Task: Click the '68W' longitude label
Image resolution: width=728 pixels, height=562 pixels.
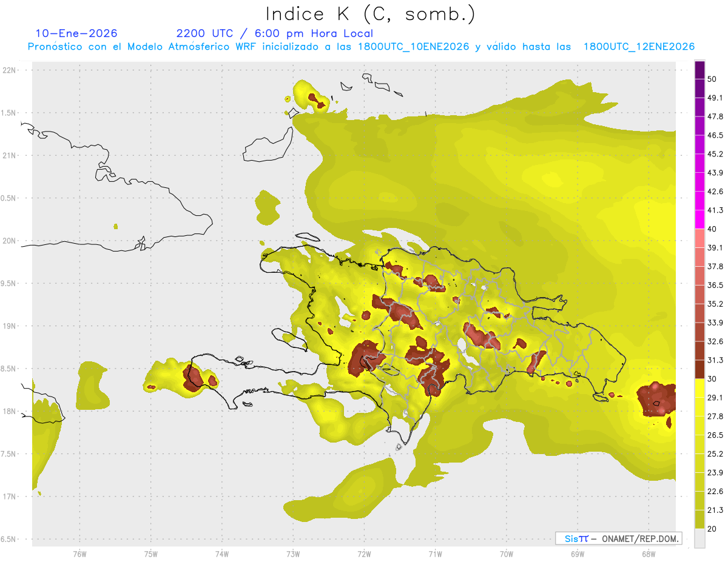Action: [x=648, y=554]
